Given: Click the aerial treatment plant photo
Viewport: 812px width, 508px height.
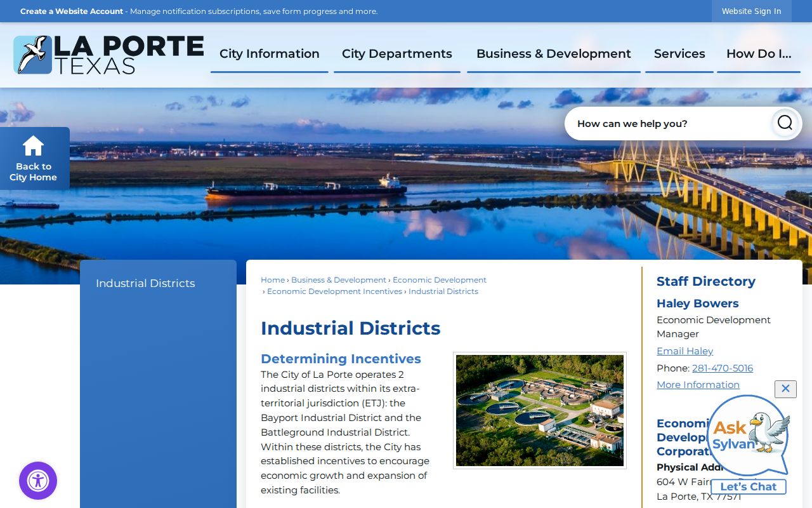Looking at the screenshot, I should (540, 411).
